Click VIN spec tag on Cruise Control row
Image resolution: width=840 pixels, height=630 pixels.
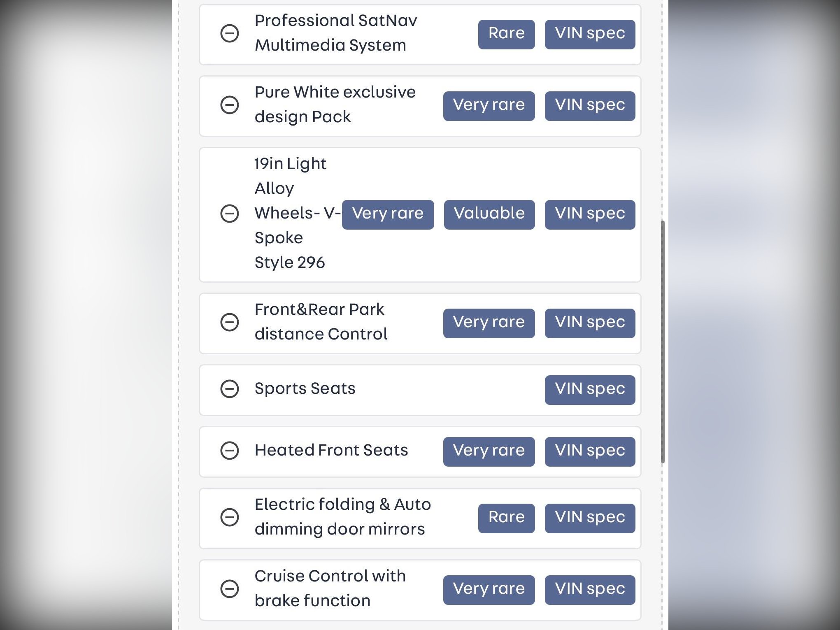(589, 590)
